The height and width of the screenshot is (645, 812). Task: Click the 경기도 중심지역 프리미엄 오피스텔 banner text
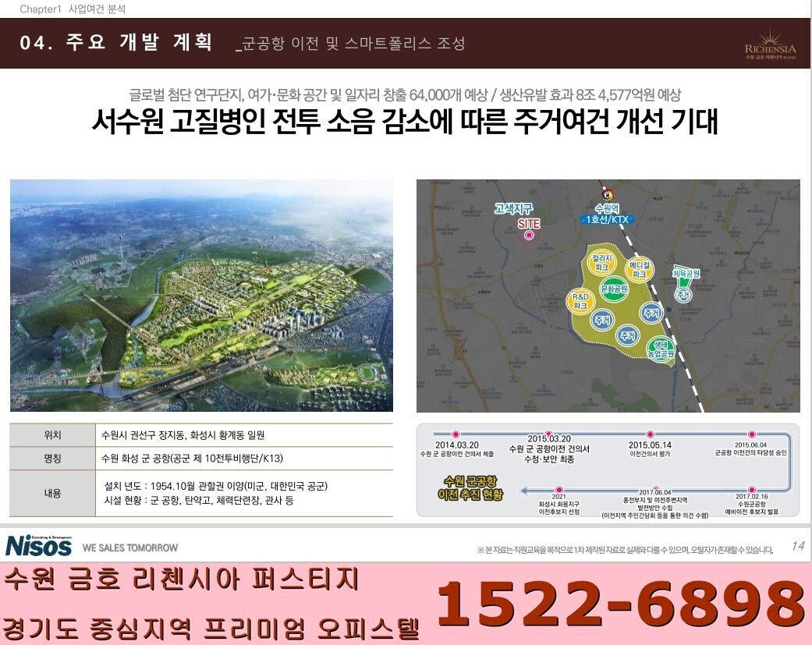coord(211,629)
